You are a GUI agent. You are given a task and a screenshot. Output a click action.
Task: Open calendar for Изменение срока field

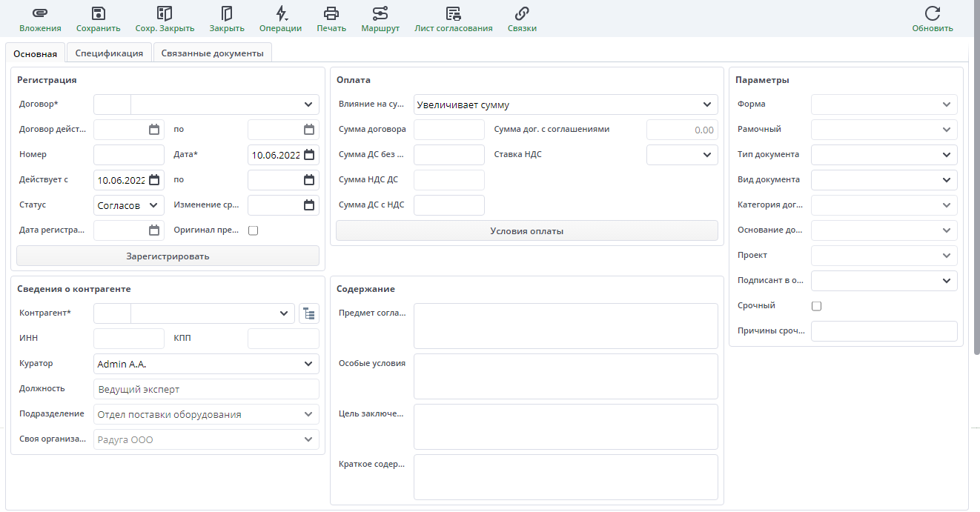(309, 205)
